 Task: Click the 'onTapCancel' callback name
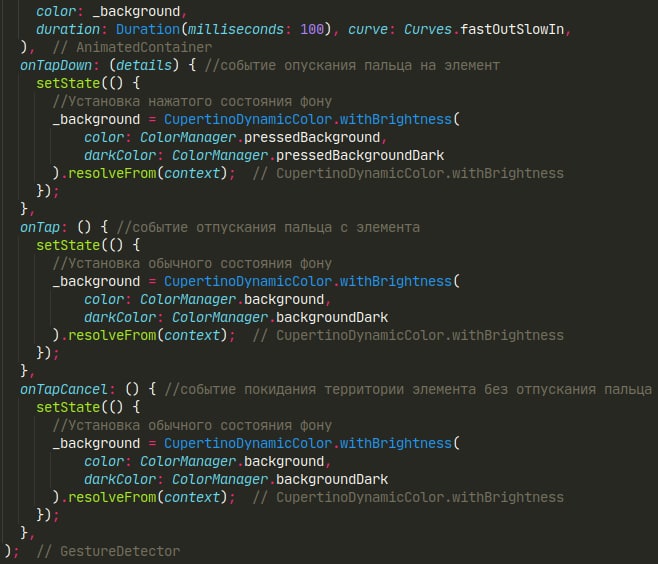(64, 389)
